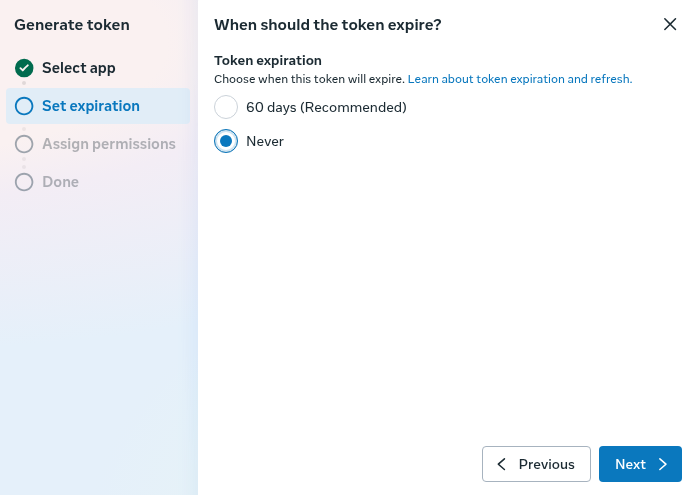
Task: Click the Done step circle icon
Action: pos(24,182)
